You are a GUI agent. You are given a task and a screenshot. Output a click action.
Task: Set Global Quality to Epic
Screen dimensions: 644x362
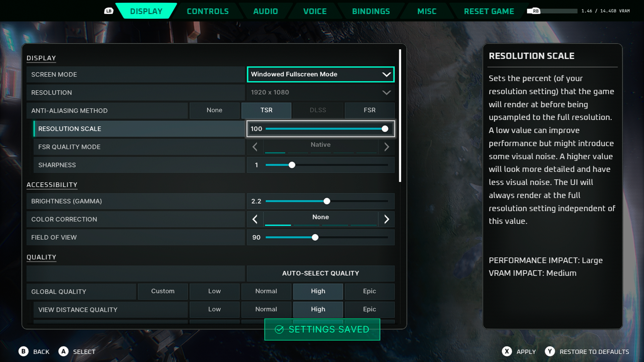coord(369,291)
